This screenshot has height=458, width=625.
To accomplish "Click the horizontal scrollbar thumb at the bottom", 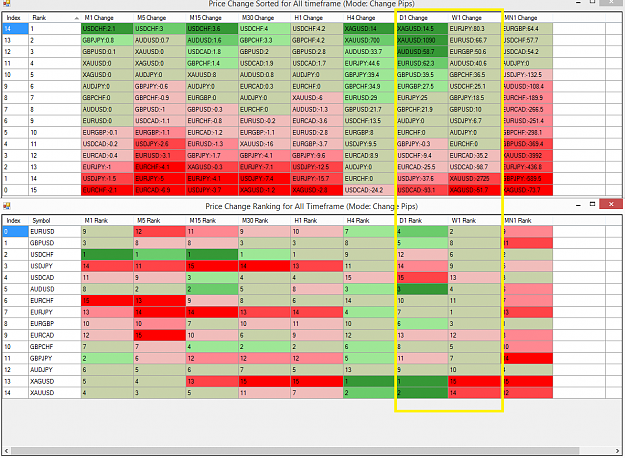I will (x=295, y=451).
